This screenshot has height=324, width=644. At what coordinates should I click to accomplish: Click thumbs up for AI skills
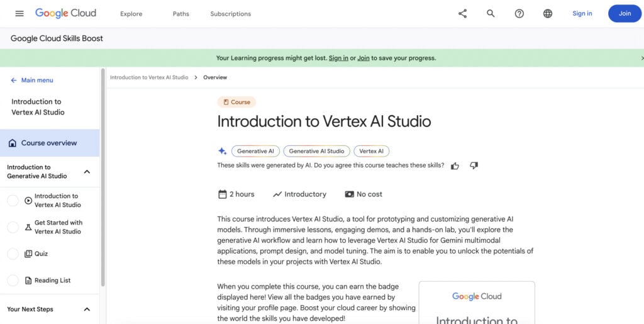point(455,166)
